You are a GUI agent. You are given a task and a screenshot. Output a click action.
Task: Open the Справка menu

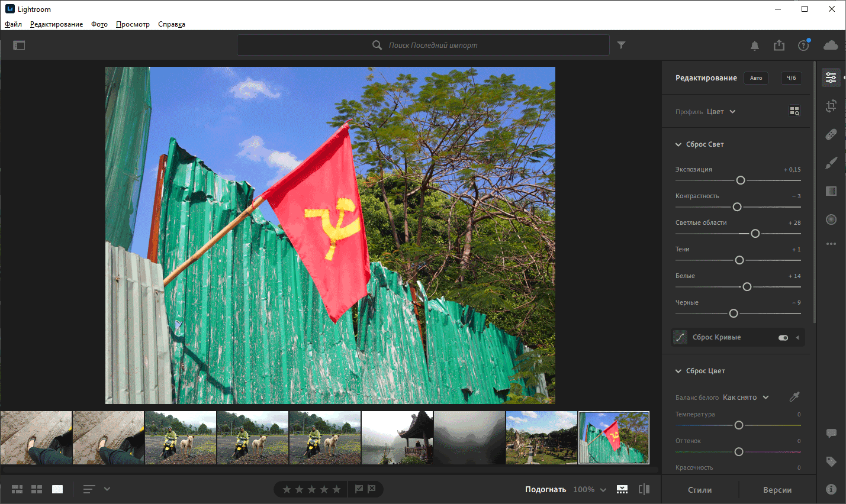pyautogui.click(x=172, y=24)
